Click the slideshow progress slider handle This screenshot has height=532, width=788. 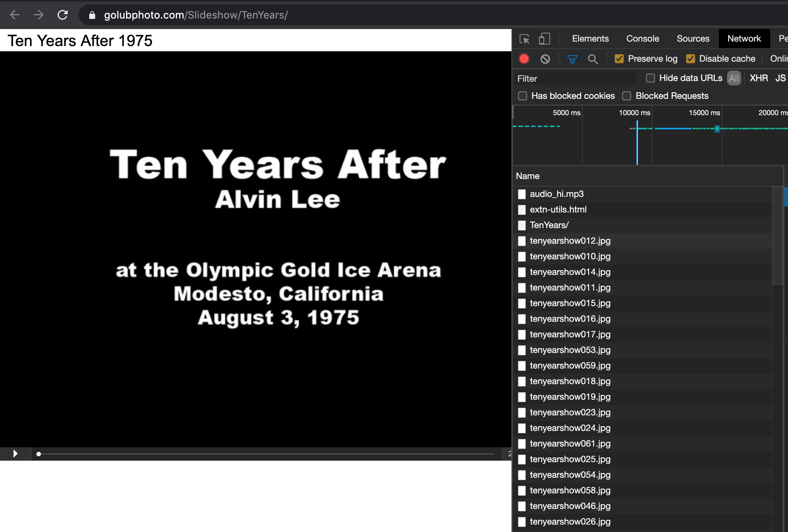(x=39, y=454)
